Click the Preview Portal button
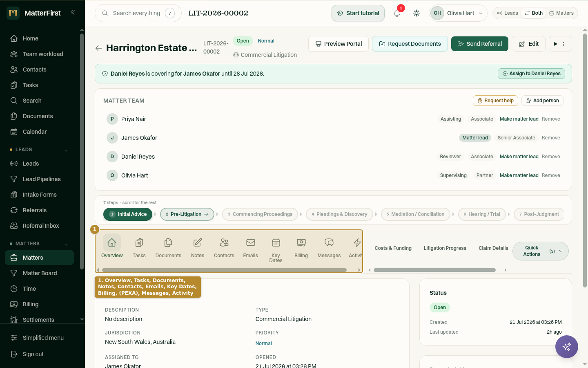The image size is (588, 368). tap(339, 44)
